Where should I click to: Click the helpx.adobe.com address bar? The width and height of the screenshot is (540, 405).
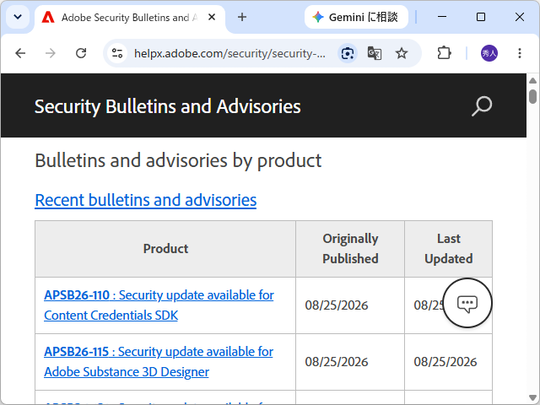coord(230,53)
